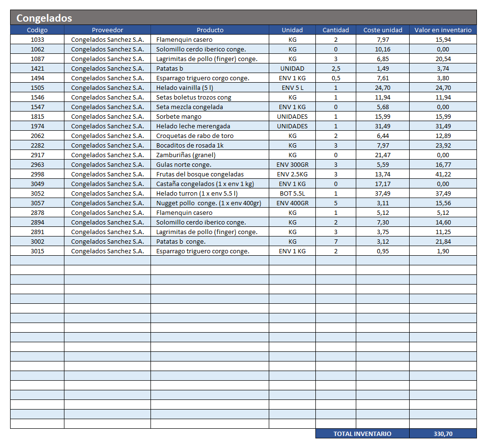Click the TOTAL INVENTARIO label

pos(362,434)
